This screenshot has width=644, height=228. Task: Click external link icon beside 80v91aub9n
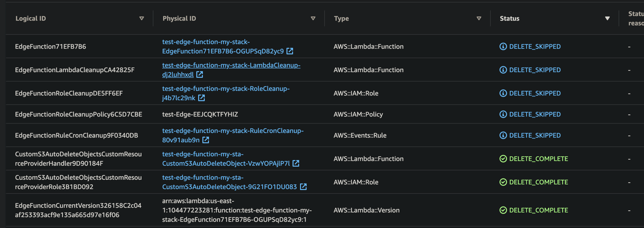point(206,140)
